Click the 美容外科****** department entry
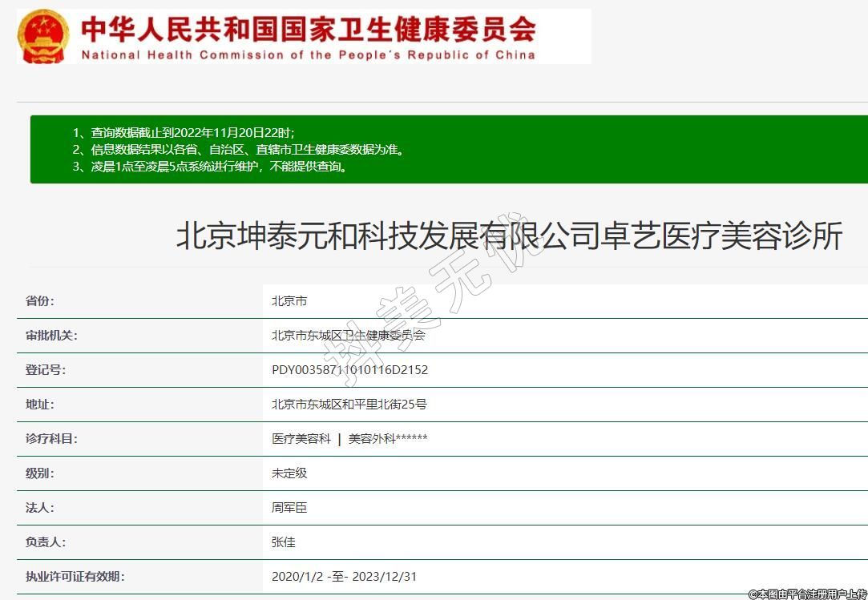Screen dimensions: 868x600 coord(388,439)
